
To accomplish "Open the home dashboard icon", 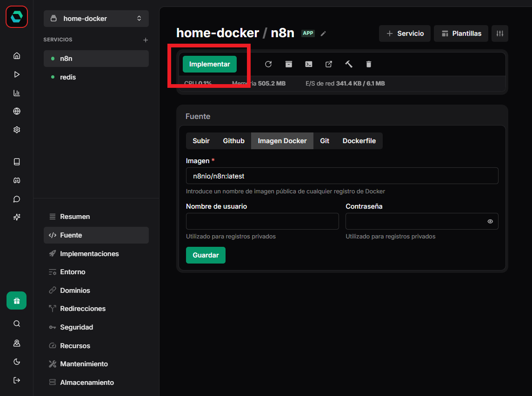I will 17,56.
